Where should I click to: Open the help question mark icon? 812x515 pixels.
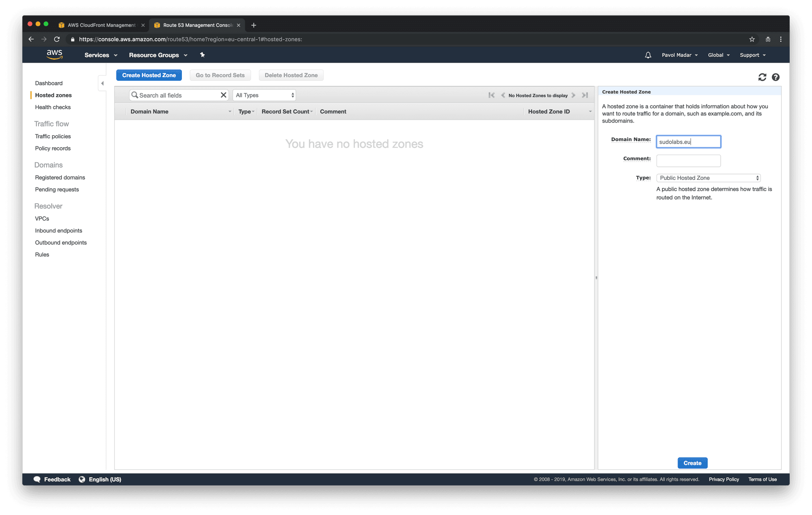coord(775,77)
